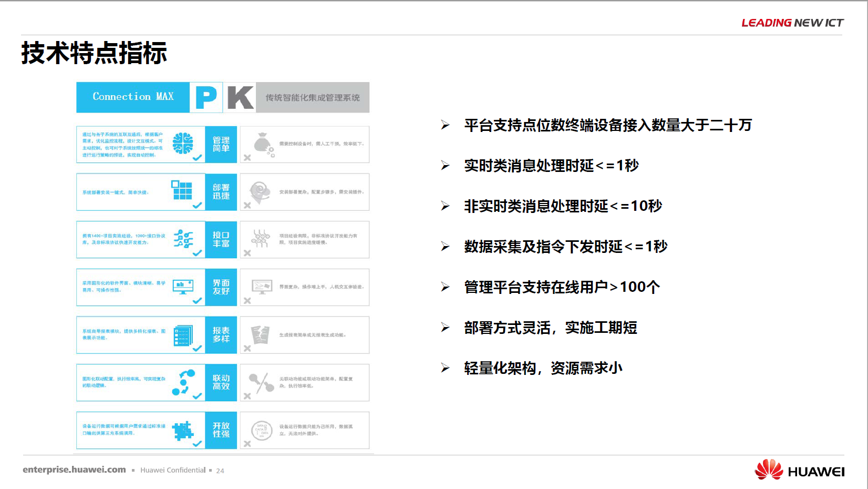The width and height of the screenshot is (868, 489).
Task: Select the blue 报表多样 label tile
Action: [221, 335]
